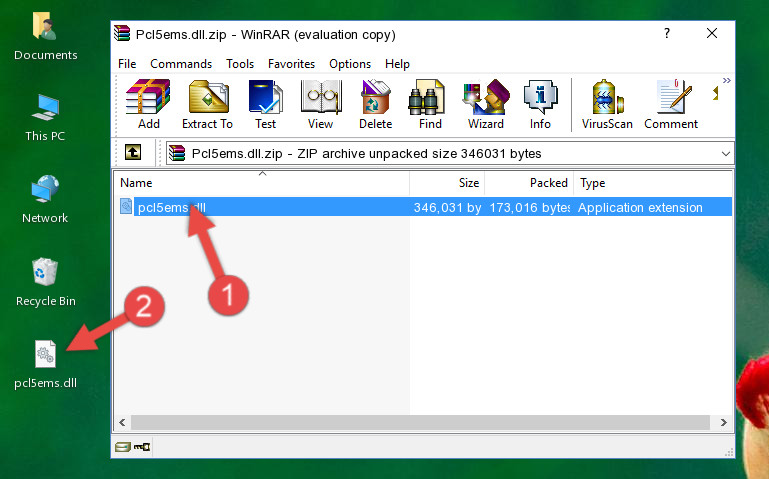The image size is (769, 479).
Task: Start VirusScan on the archive
Action: point(607,104)
